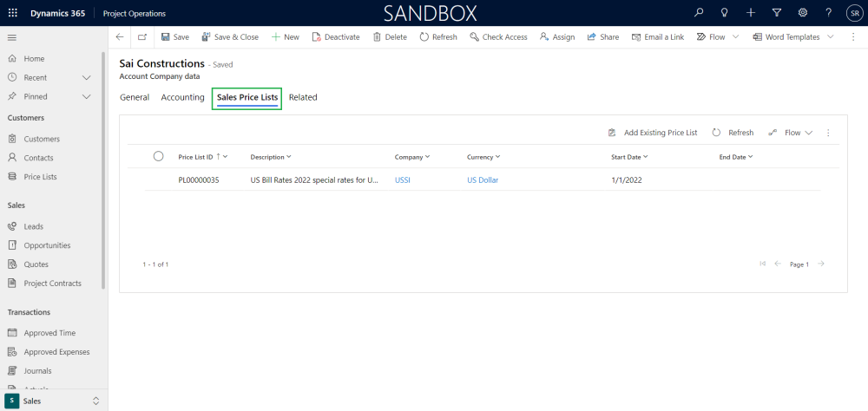The height and width of the screenshot is (411, 868).
Task: Open Opportunities in the sidebar
Action: [x=47, y=245]
